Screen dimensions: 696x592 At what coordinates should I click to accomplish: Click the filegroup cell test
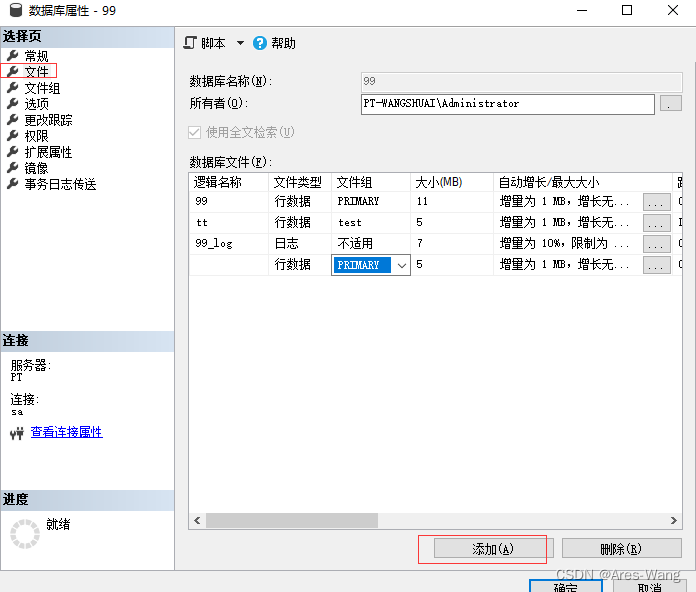coord(371,222)
